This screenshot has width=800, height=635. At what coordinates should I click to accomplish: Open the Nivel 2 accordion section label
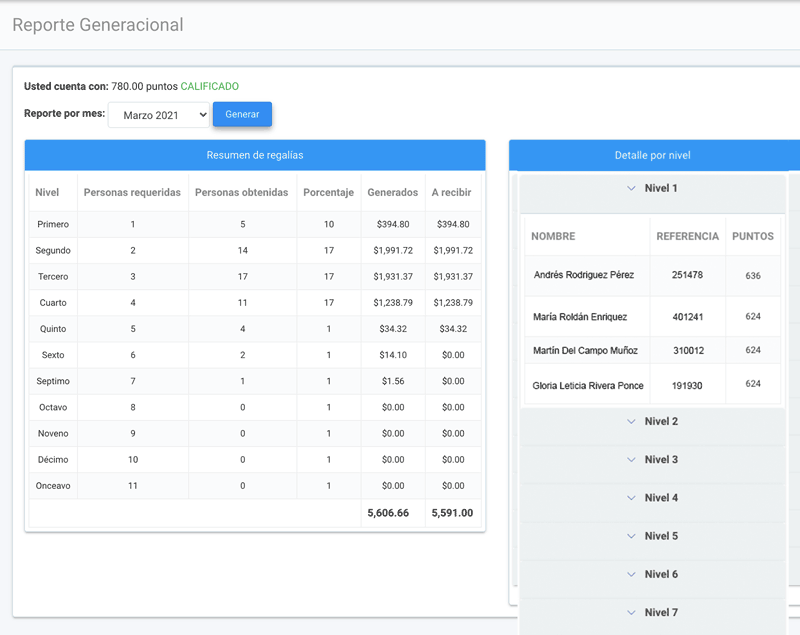pyautogui.click(x=661, y=422)
